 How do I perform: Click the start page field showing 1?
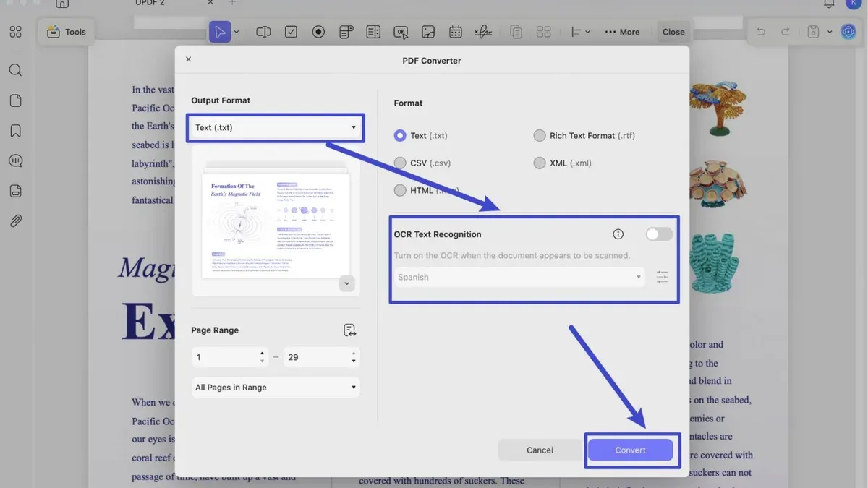pyautogui.click(x=225, y=357)
